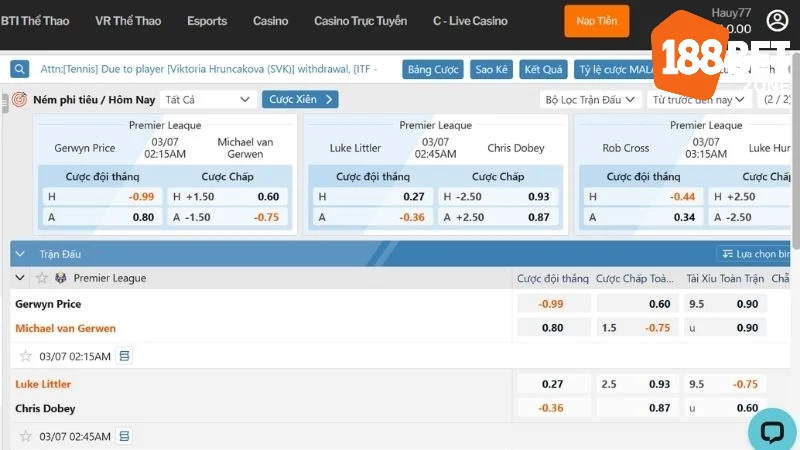The image size is (800, 450).
Task: Click the Premier League league badge icon
Action: [x=61, y=278]
